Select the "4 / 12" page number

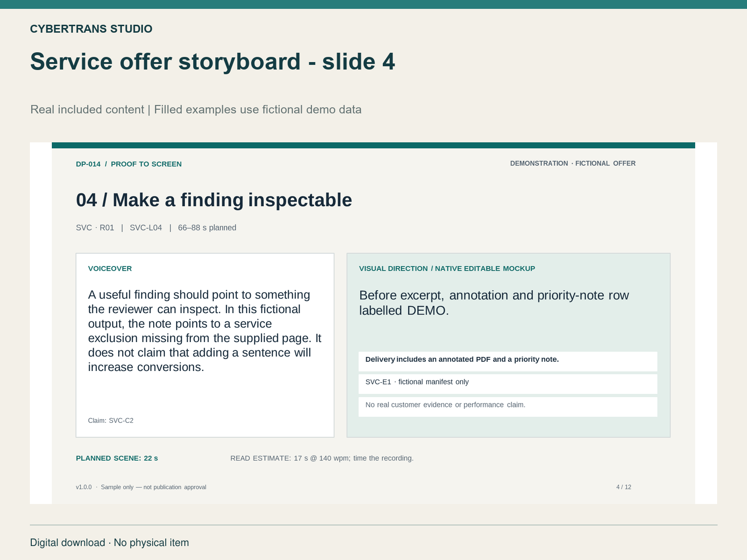[x=624, y=487]
